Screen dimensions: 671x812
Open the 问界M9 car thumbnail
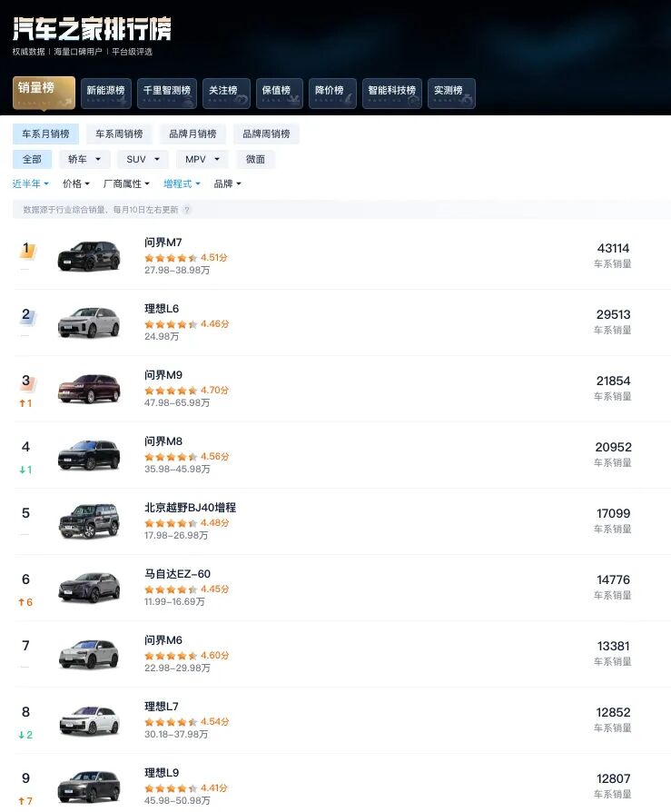point(89,389)
